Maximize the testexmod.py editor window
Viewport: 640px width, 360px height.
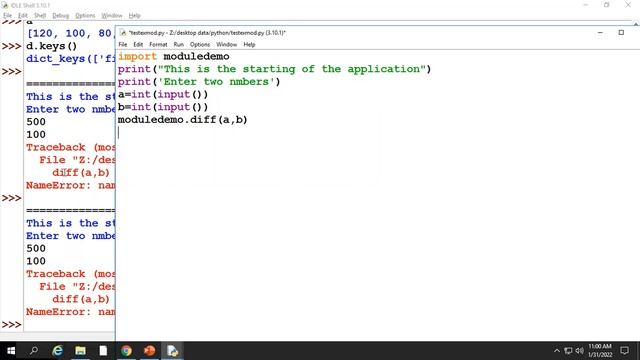621,33
